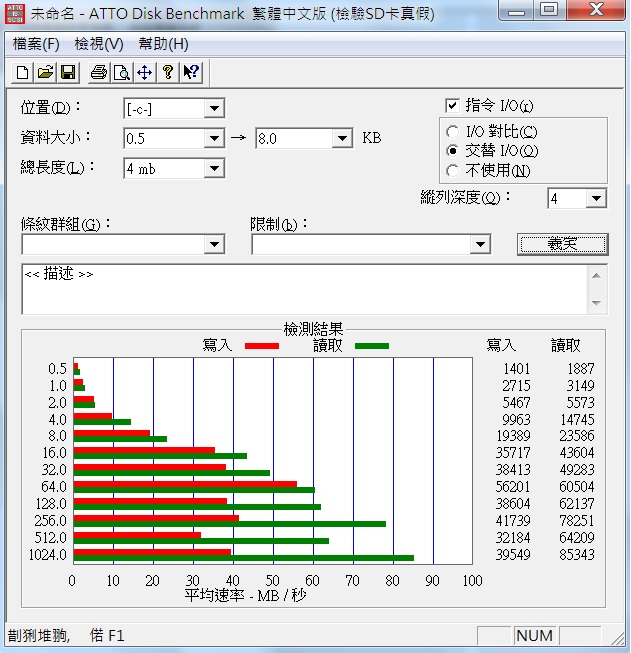Click the 平均速率 - MB / 秒 axis label
The image size is (631, 653).
click(x=245, y=596)
